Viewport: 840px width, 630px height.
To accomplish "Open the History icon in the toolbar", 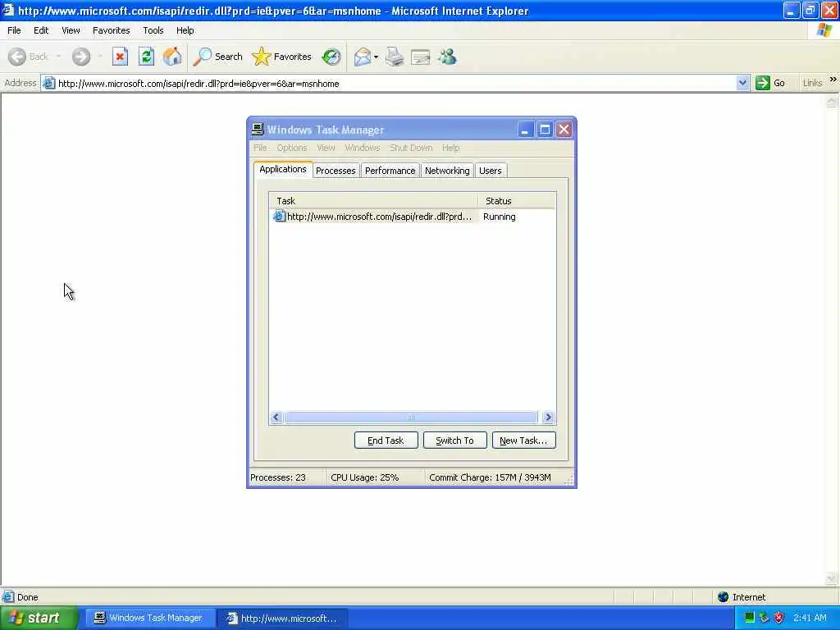I will [x=331, y=57].
